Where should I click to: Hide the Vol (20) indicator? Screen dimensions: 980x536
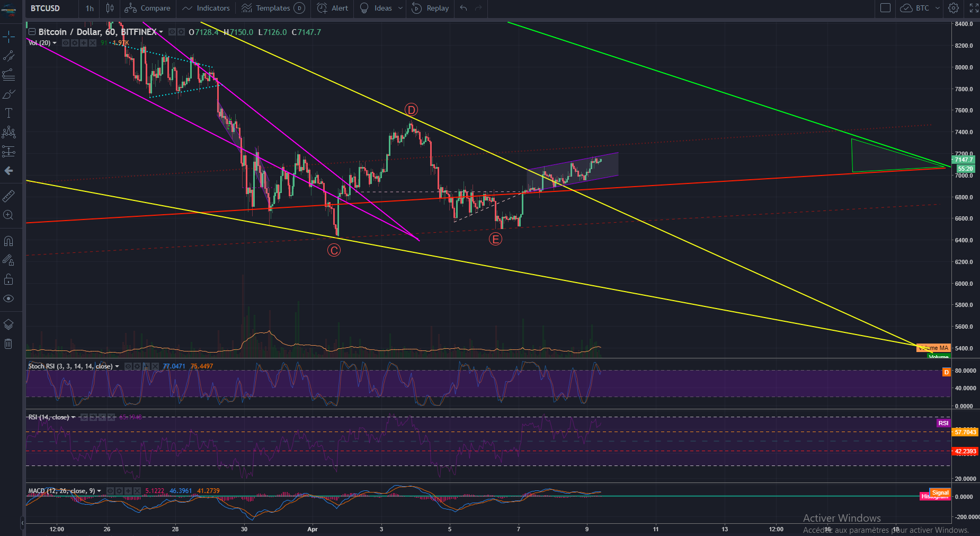coord(66,43)
